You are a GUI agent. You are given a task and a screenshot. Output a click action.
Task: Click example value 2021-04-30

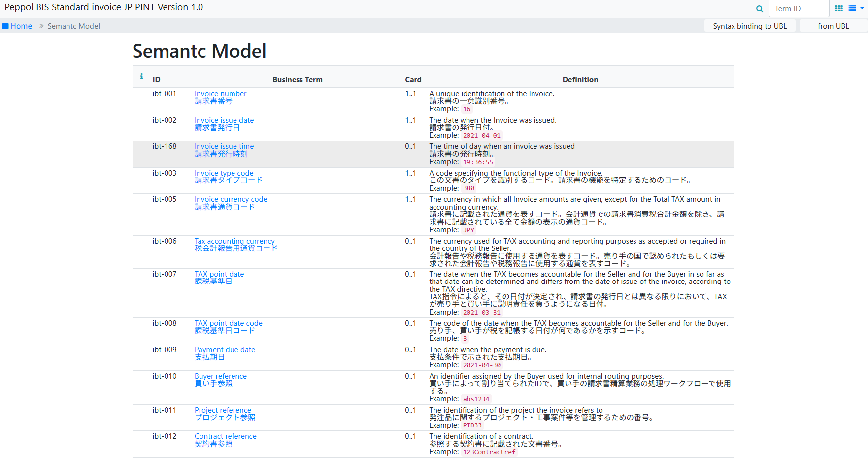[x=481, y=365]
